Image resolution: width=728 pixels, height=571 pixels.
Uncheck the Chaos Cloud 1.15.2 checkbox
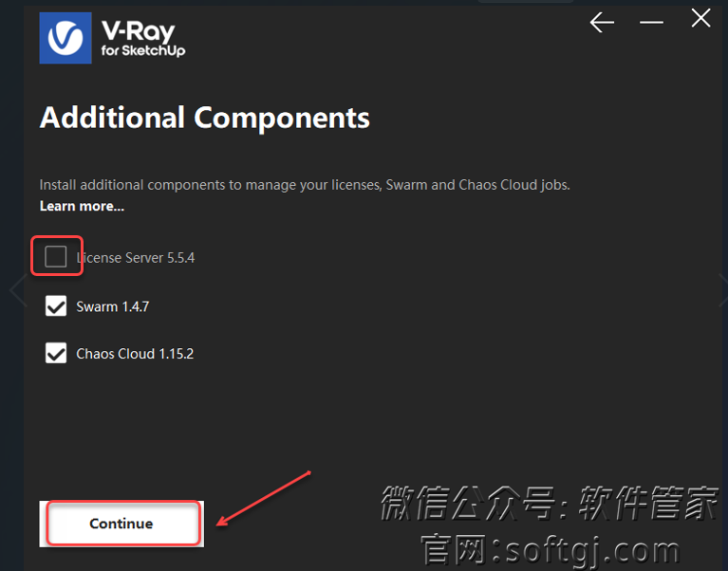tap(56, 354)
